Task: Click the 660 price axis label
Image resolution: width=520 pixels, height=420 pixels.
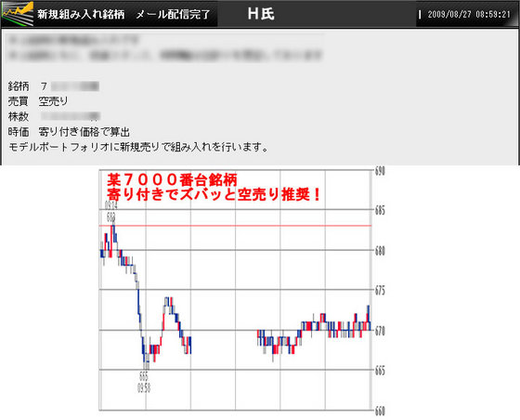Action: pyautogui.click(x=380, y=412)
